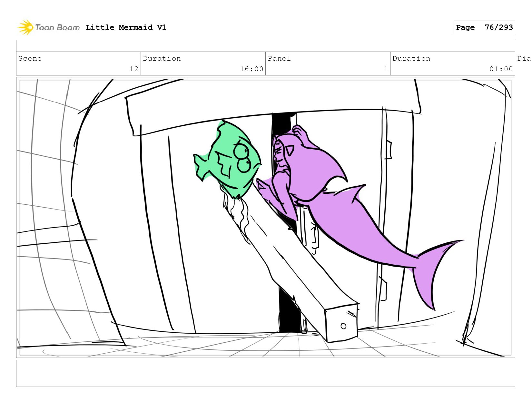Click the panel duration value '01:00'
This screenshot has width=532, height=411.
(501, 69)
